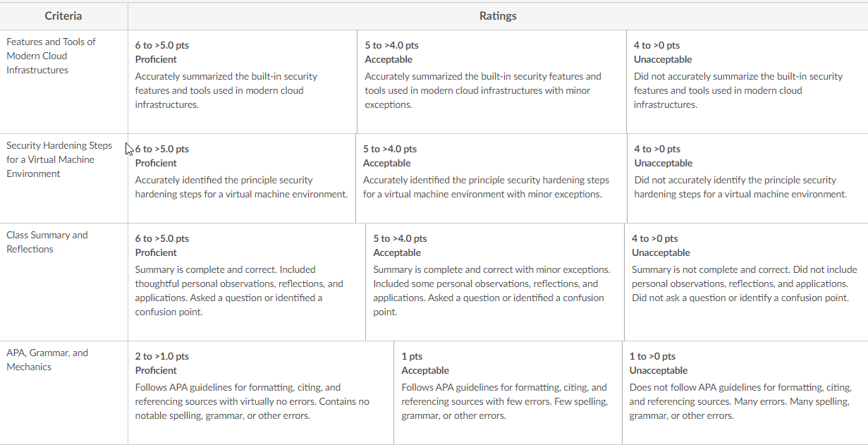Viewport: 868px width, 445px height.
Task: Click the Criteria column header
Action: [63, 16]
